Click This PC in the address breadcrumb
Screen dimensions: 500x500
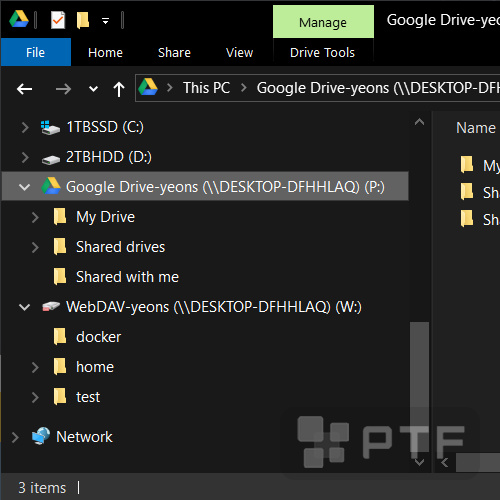[x=206, y=88]
